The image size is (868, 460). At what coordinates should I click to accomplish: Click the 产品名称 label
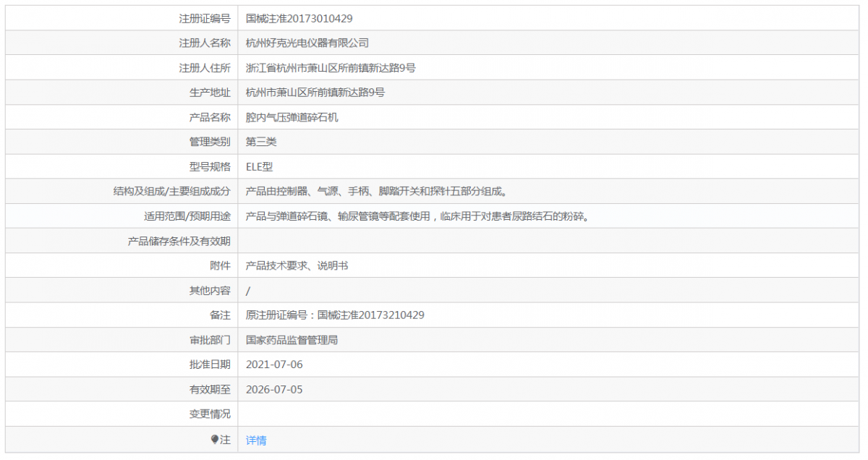point(210,117)
